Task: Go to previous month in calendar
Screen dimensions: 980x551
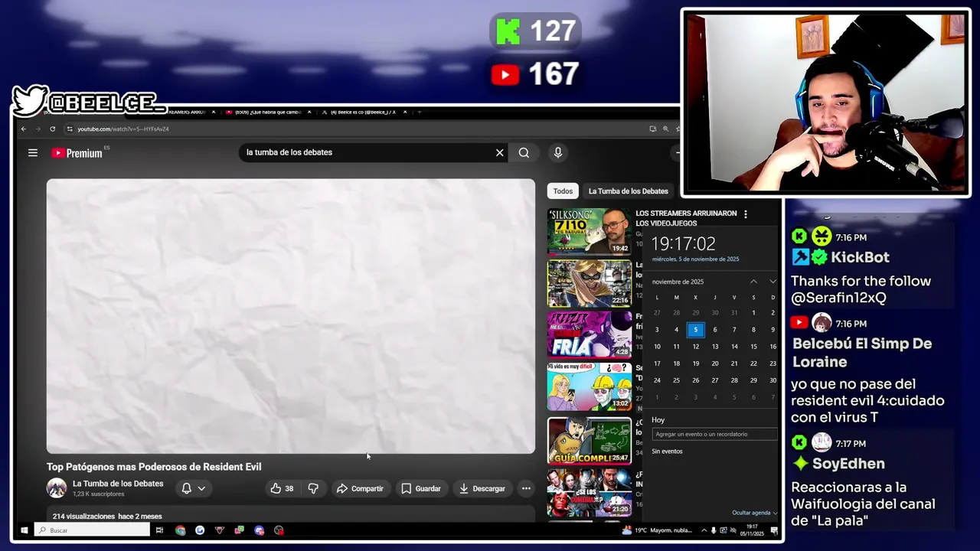Action: point(753,282)
